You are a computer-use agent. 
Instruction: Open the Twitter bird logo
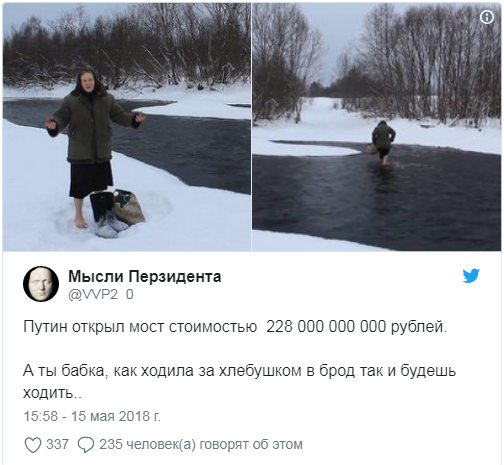tap(471, 276)
